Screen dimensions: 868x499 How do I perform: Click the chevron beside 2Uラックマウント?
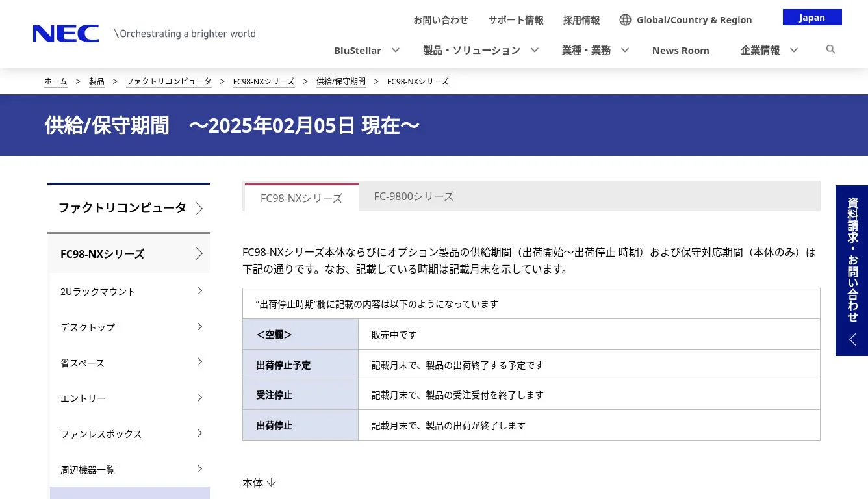pyautogui.click(x=200, y=291)
